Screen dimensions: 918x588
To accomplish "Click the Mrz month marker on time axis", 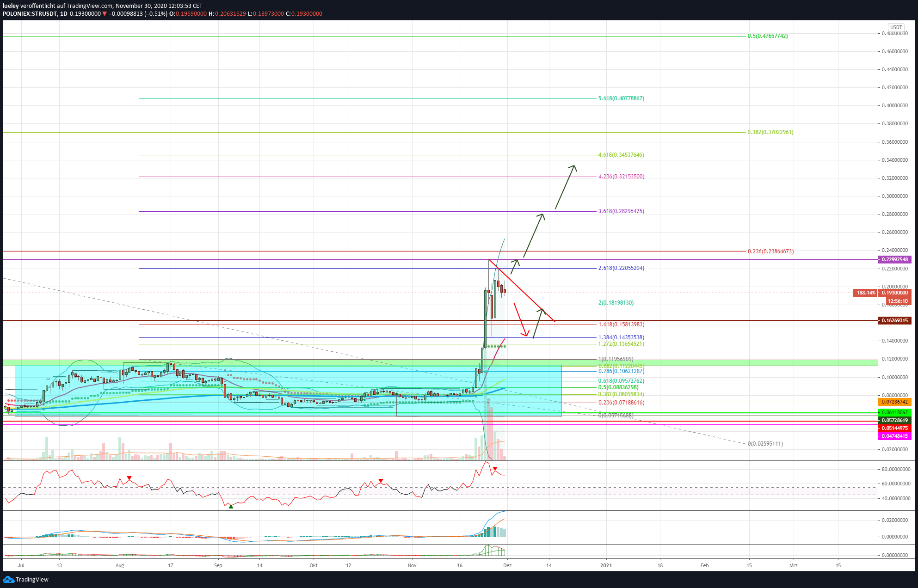I will tap(794, 565).
